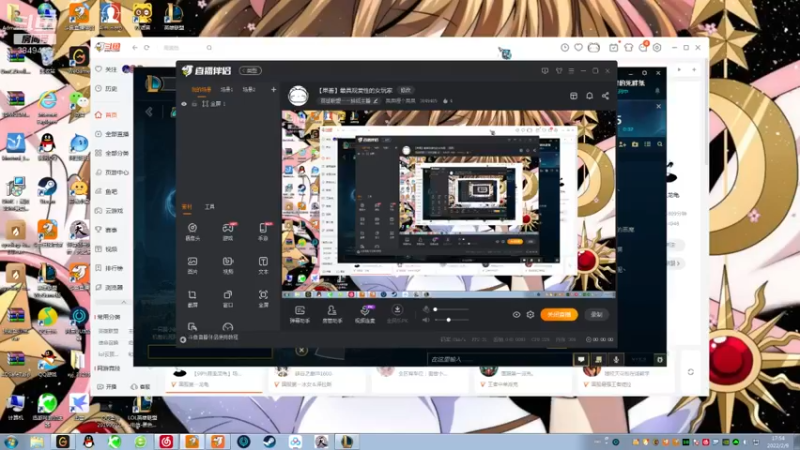Open the feedback message icon in companion title bar
The image size is (800, 450).
(545, 71)
